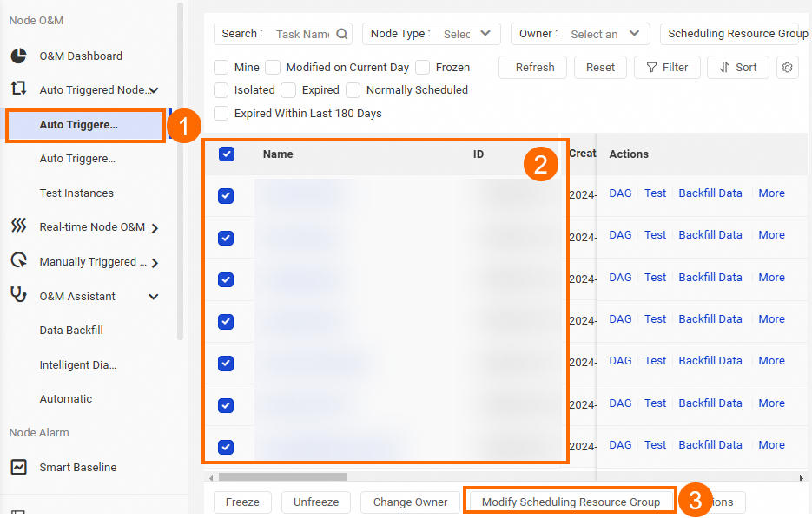Toggle the Isolated checkbox
Image resolution: width=812 pixels, height=518 pixels.
click(221, 90)
